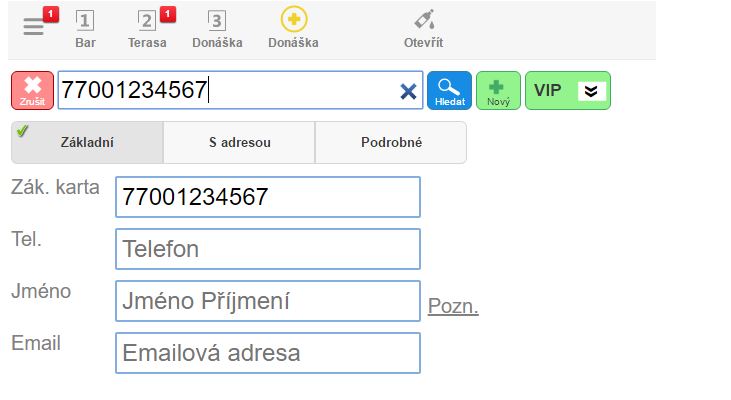This screenshot has height=400, width=731.
Task: Open the hamburger main menu
Action: (x=34, y=27)
